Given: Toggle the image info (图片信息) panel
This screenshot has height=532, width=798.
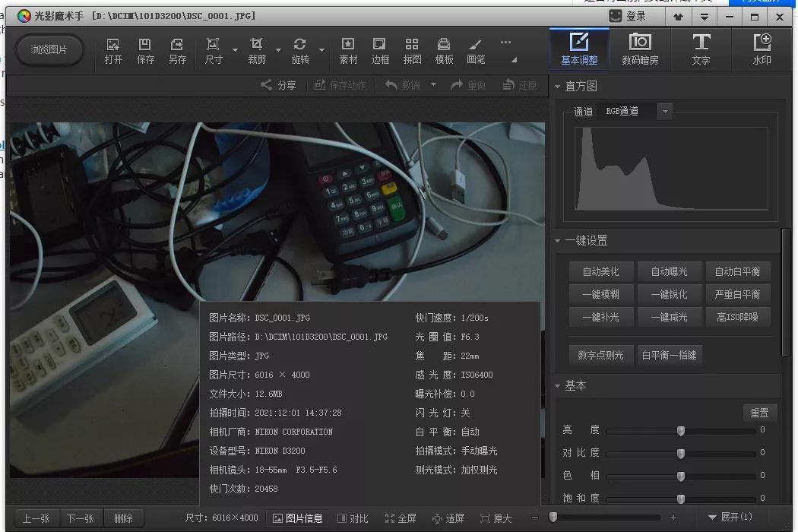Looking at the screenshot, I should coord(297,518).
